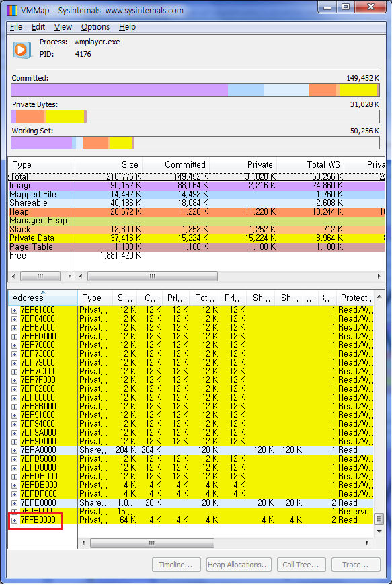Select the Mapped File summary row
Image resolution: width=392 pixels, height=585 pixels.
[196, 195]
